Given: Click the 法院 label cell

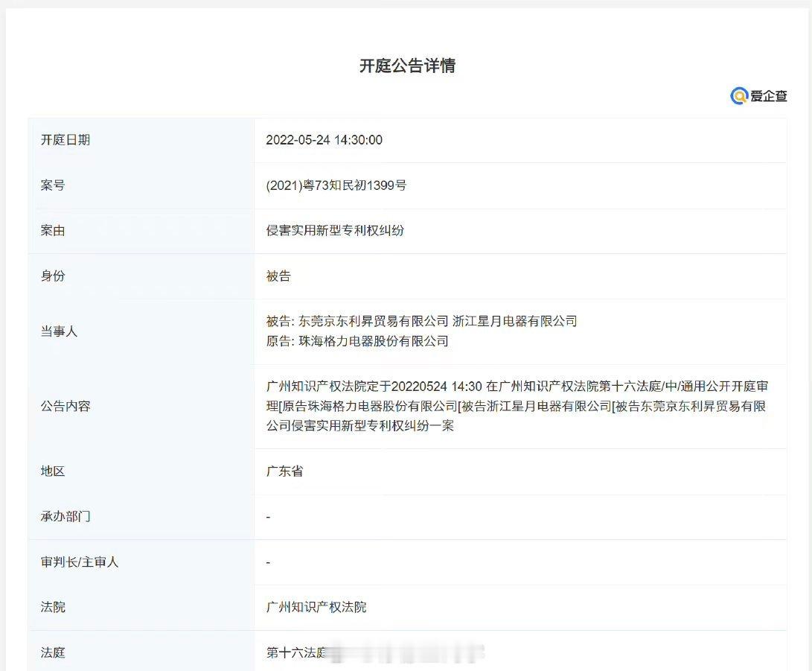Looking at the screenshot, I should (141, 607).
